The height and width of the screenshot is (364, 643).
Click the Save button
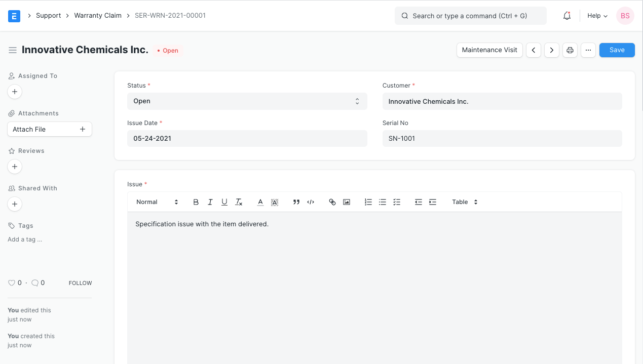(x=617, y=50)
